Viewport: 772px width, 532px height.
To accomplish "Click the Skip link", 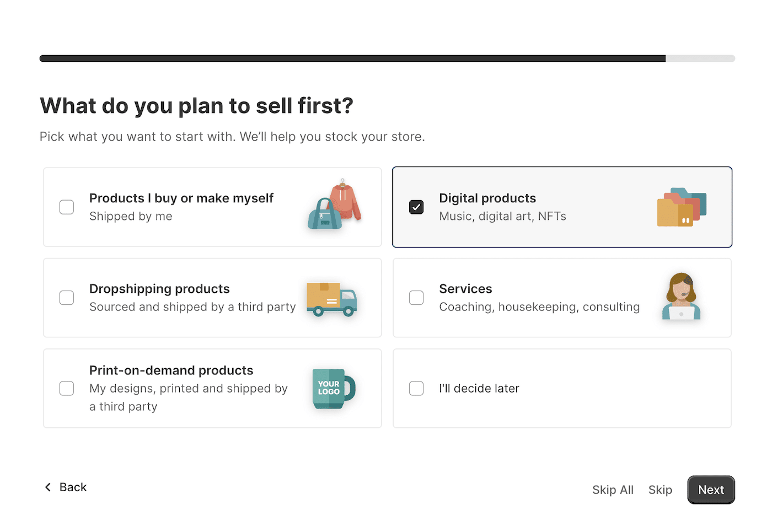I will (660, 490).
